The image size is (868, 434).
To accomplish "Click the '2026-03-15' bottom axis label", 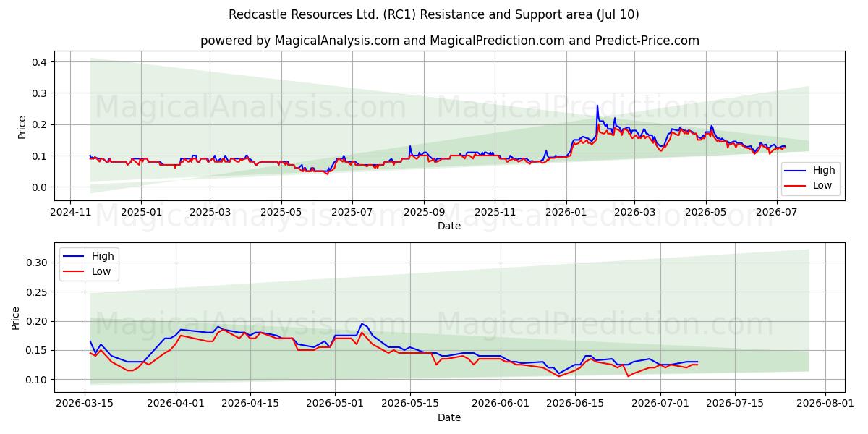I will 85,405.
